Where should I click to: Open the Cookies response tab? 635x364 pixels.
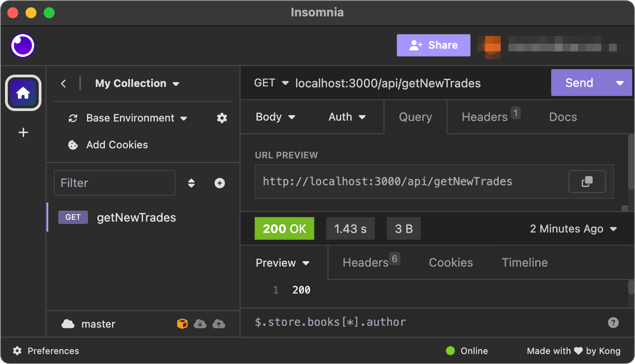pos(451,263)
